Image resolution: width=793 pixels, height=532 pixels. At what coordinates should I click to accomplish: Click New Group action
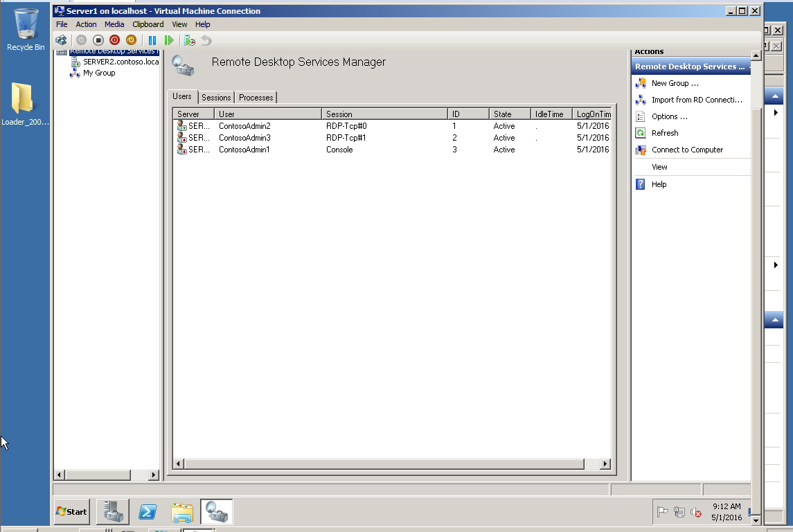point(675,83)
